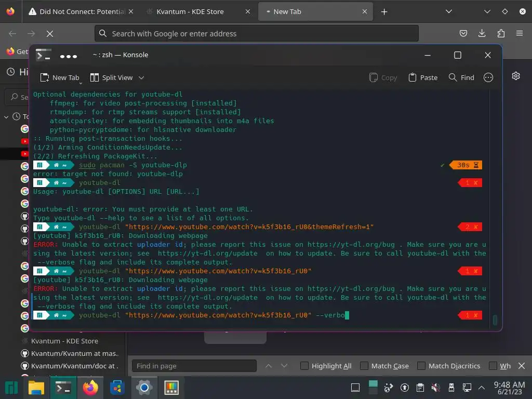Open clipboard tray icon
The image size is (532, 399).
(420, 388)
